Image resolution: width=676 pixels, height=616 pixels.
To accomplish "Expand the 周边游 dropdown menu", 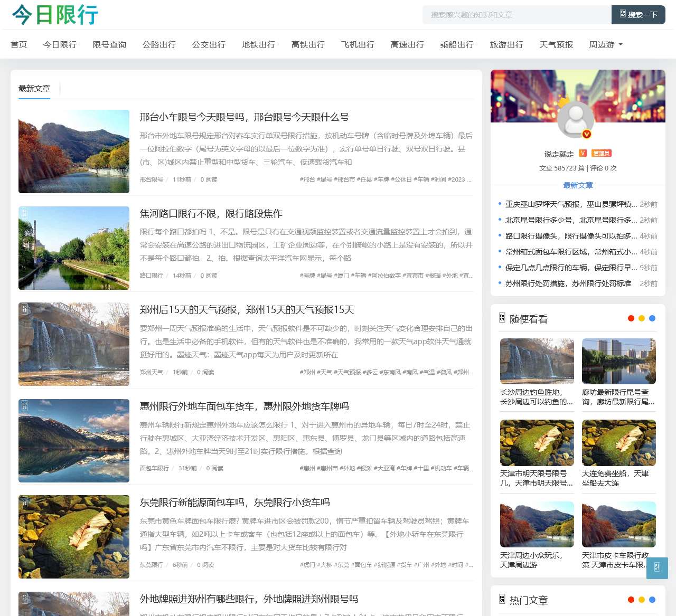I will pos(606,44).
